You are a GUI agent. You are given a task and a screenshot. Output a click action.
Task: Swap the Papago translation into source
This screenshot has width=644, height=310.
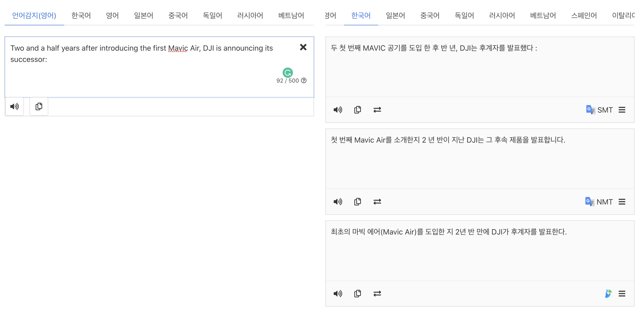pyautogui.click(x=377, y=293)
